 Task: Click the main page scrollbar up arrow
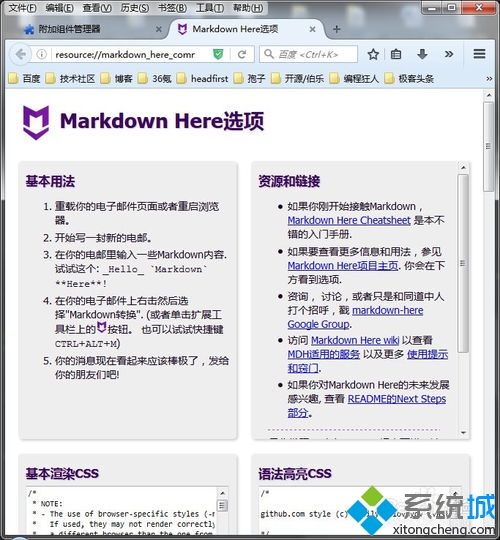pos(489,95)
